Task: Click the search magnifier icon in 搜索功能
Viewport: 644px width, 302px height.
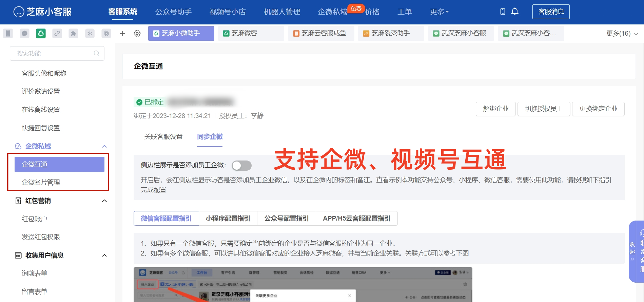Action: 96,53
